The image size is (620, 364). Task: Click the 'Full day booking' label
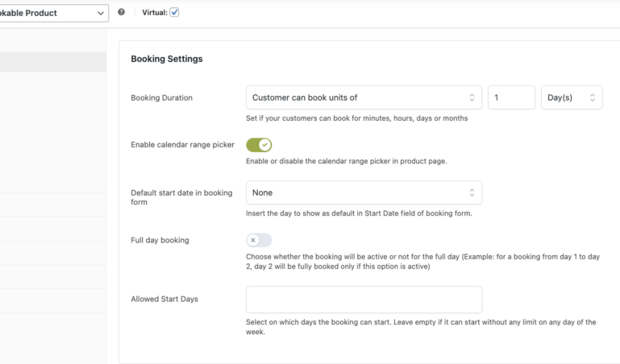[160, 240]
